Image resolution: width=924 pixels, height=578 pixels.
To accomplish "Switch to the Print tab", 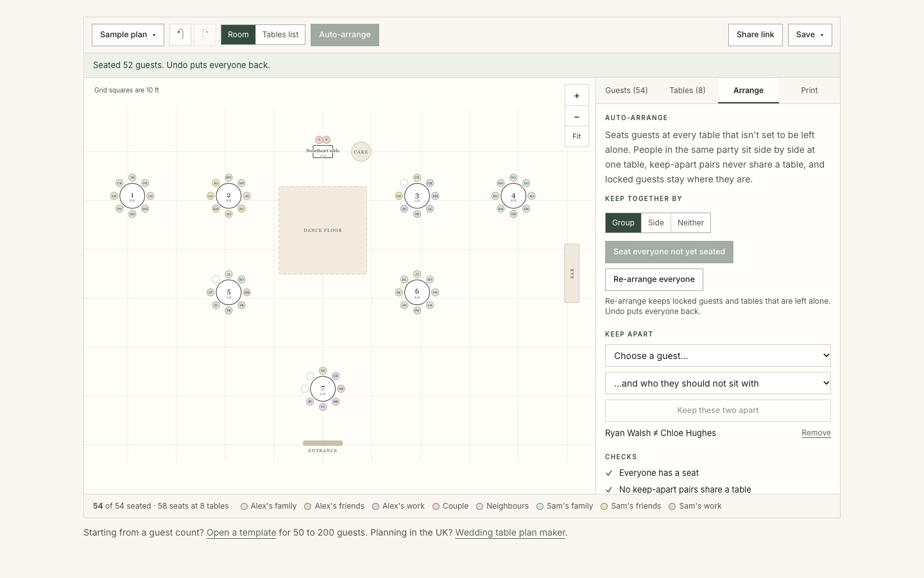I will pos(809,91).
